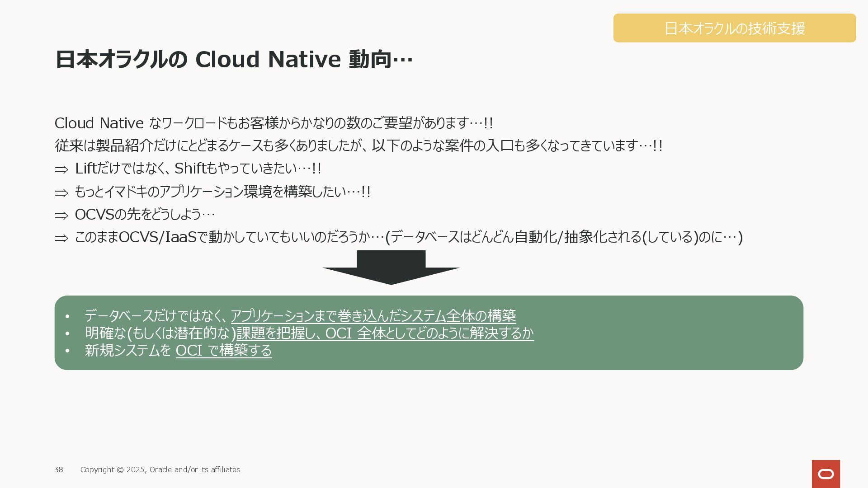Click the line starting 従来は製品紹介だけに

point(359,145)
